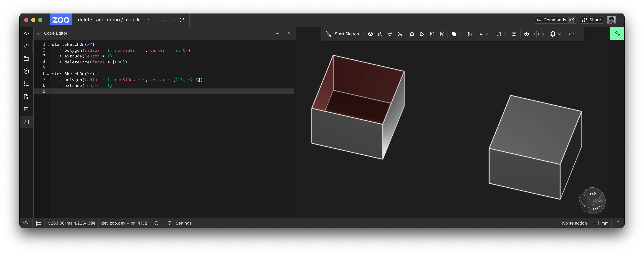The width and height of the screenshot is (644, 254).
Task: Choose the Fillet tool
Action: click(412, 34)
